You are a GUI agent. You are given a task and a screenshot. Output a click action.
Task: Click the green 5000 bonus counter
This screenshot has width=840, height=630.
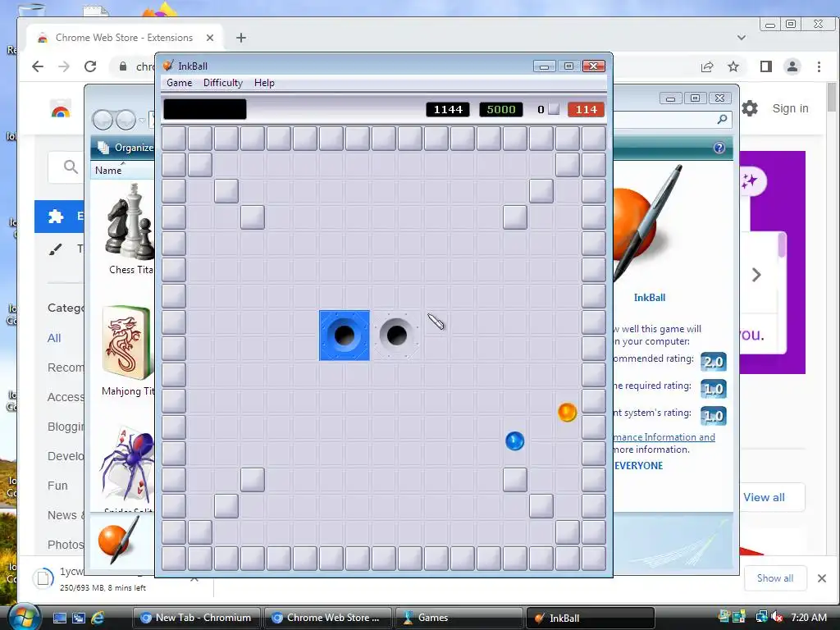(x=500, y=109)
